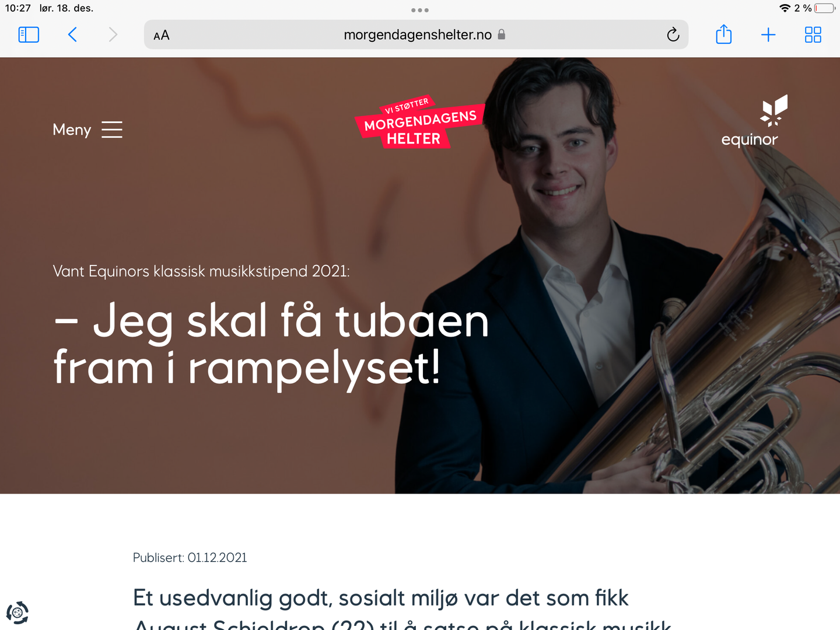840x630 pixels.
Task: Click the Morgendagens Helter logo
Action: pyautogui.click(x=420, y=123)
